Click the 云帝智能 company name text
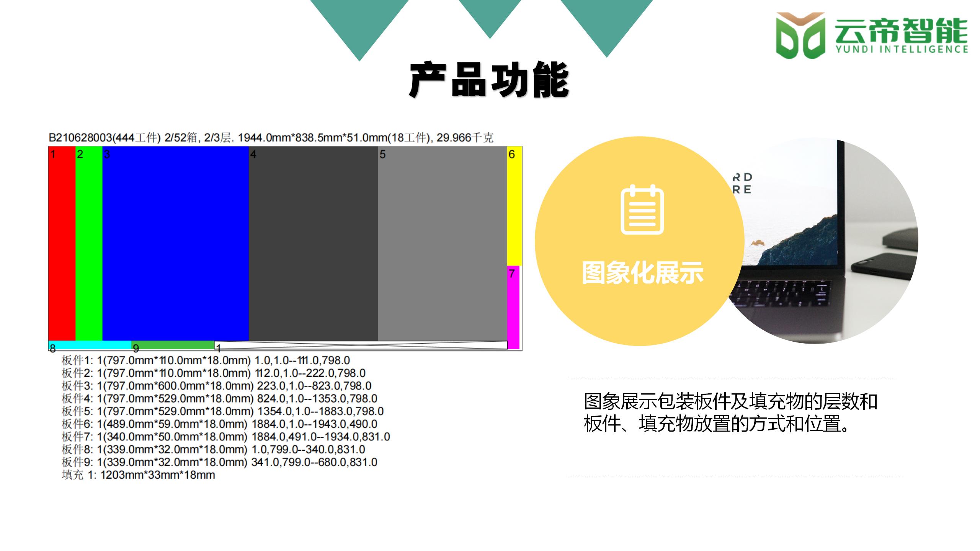The image size is (980, 551). tap(901, 31)
